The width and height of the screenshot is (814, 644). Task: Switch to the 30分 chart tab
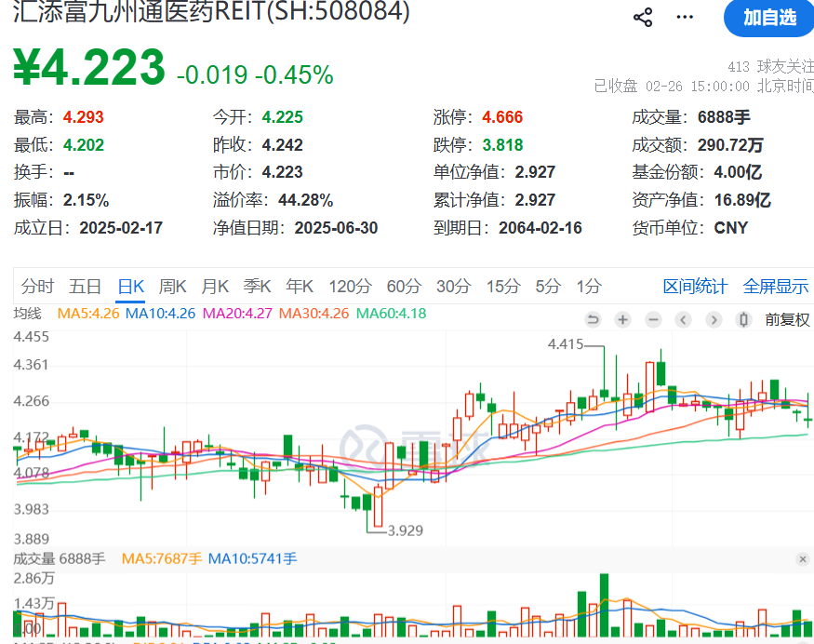454,286
